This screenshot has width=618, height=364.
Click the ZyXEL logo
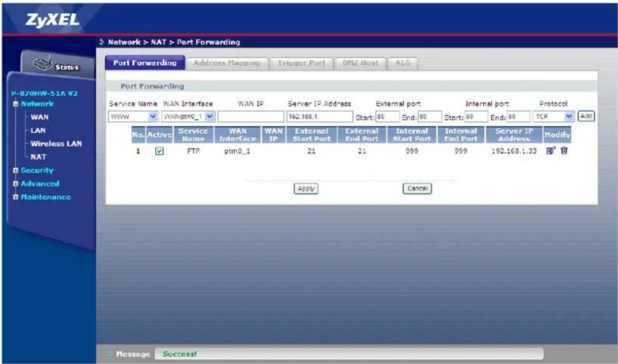click(x=52, y=20)
